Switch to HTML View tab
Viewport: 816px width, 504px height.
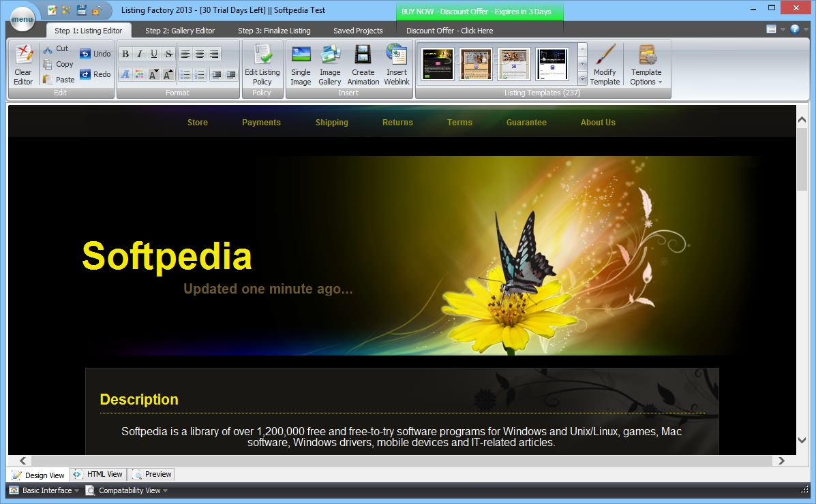pyautogui.click(x=98, y=474)
